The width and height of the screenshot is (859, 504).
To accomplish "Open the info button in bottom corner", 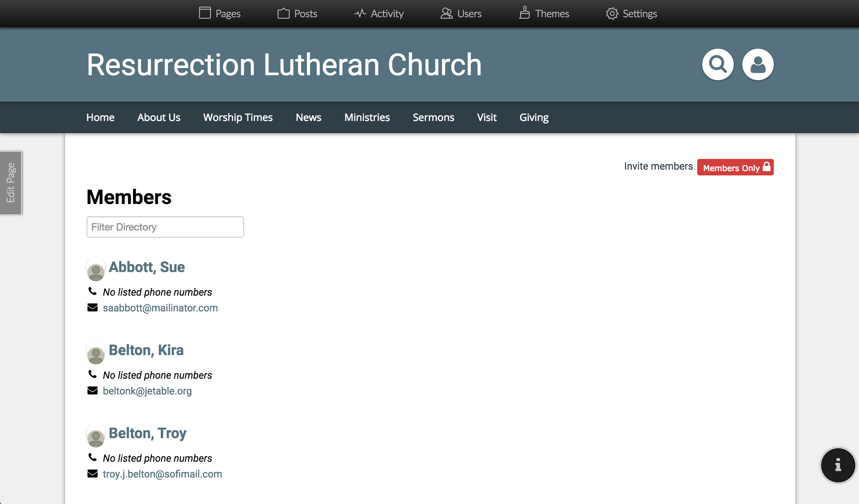I will coord(838,465).
